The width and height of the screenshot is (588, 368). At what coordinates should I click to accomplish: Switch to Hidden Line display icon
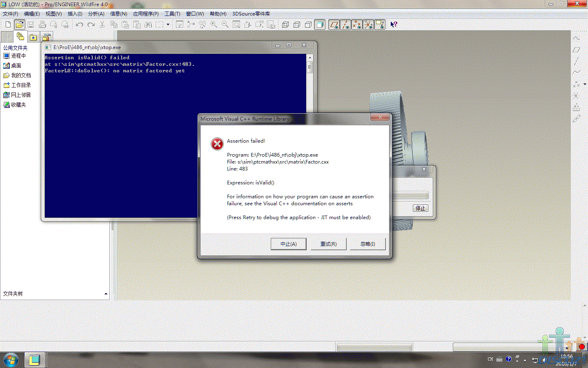pos(297,25)
